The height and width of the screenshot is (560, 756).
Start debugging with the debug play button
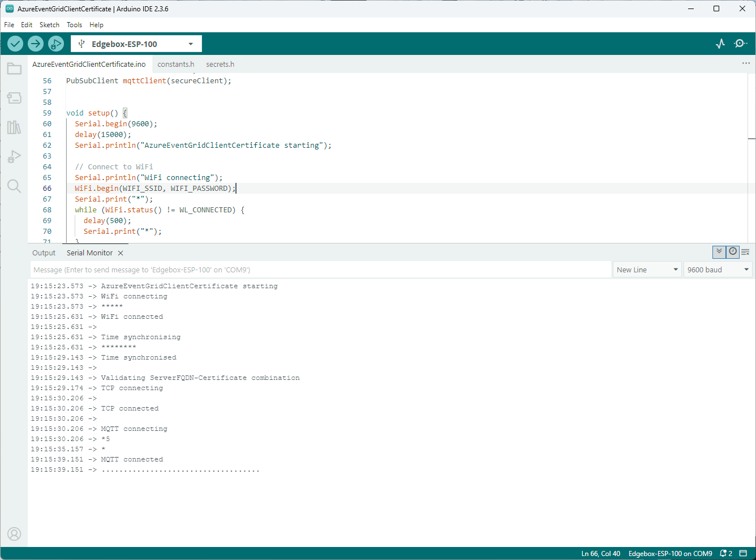[56, 44]
